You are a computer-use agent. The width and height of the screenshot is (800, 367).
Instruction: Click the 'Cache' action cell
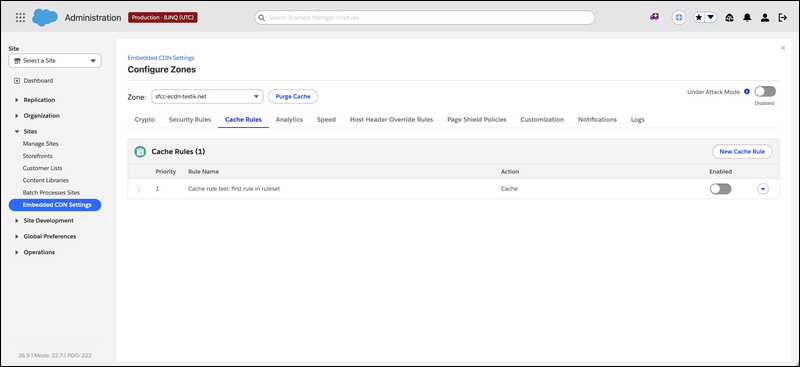(x=509, y=189)
